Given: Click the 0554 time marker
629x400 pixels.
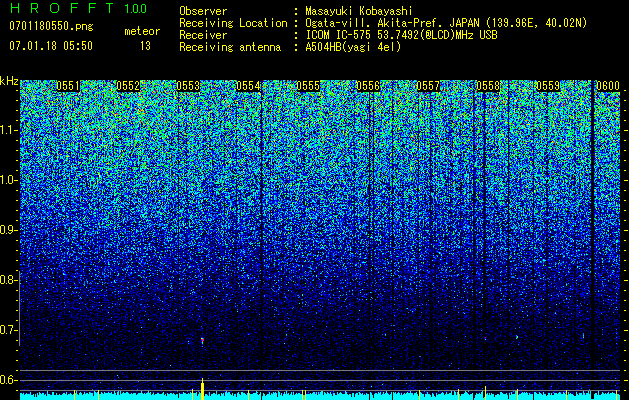Looking at the screenshot, I should [x=248, y=86].
